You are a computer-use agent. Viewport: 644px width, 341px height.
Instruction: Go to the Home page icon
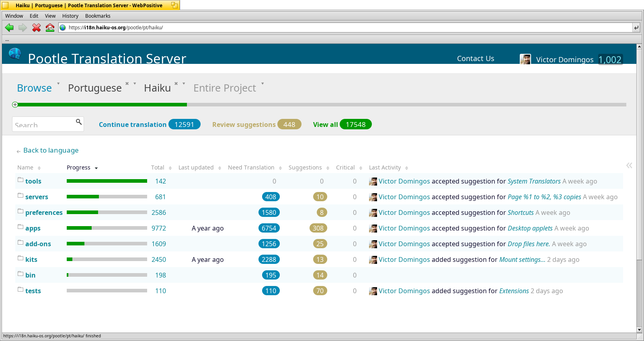click(50, 28)
